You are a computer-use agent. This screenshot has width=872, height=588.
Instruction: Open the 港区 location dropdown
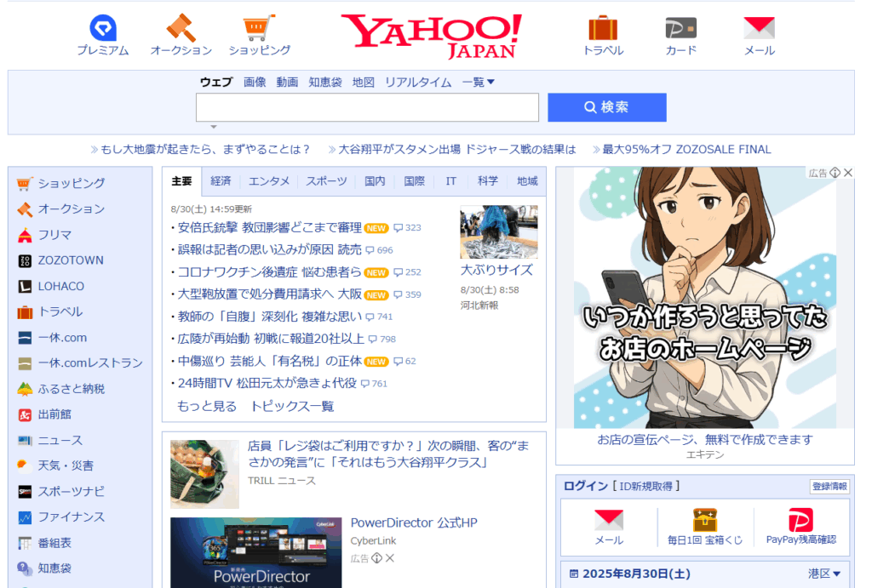click(824, 574)
